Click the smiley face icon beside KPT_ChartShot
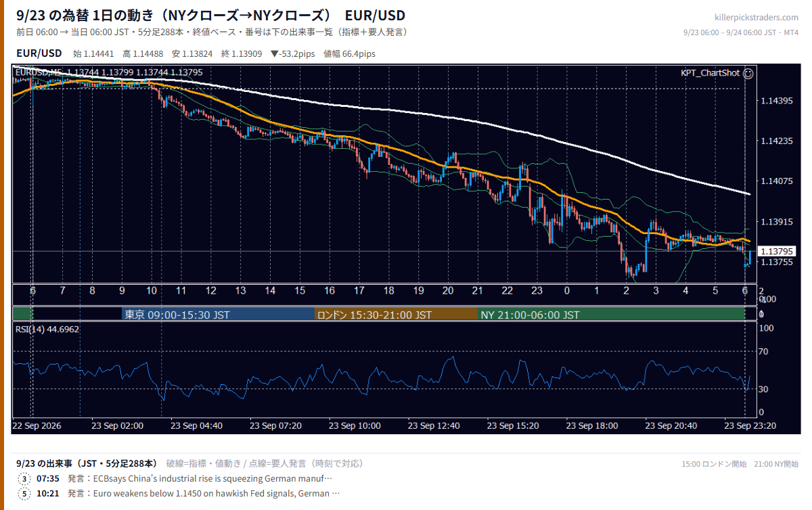This screenshot has width=812, height=510. [x=748, y=72]
